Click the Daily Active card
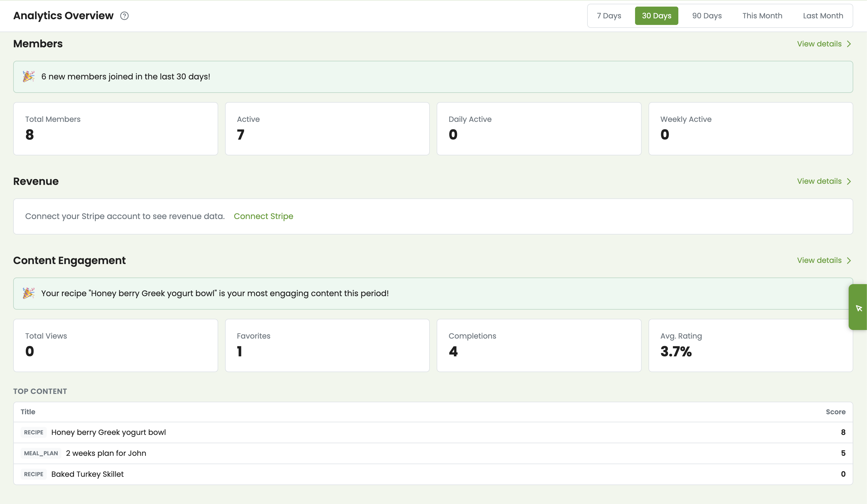 pos(539,129)
